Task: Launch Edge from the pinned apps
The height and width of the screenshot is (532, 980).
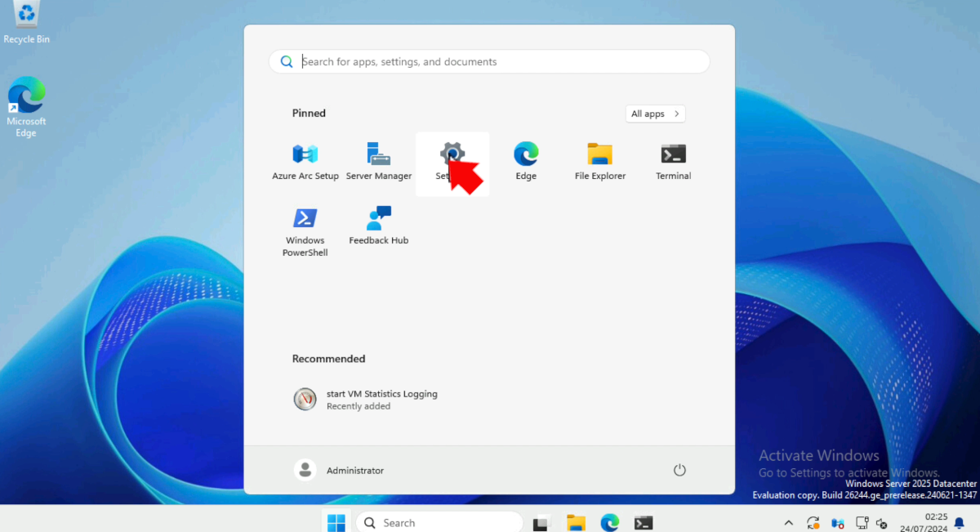Action: tap(526, 161)
